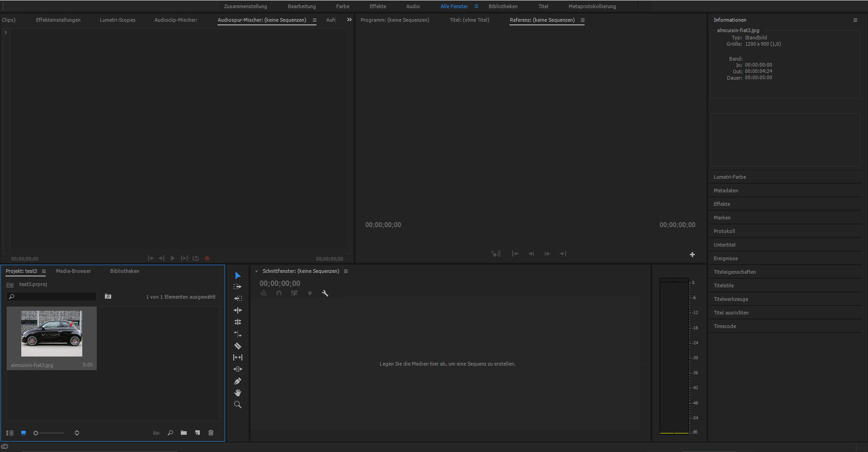Screen dimensions: 868x452
Task: Step back one frame in Reference monitor
Action: pyautogui.click(x=531, y=254)
